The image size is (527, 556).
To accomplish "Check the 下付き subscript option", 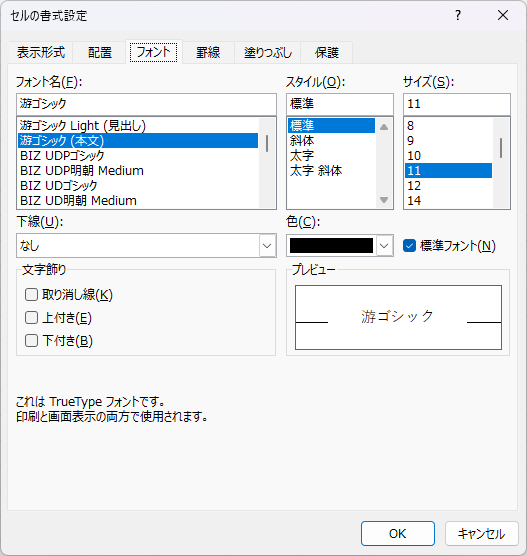I will [x=31, y=340].
